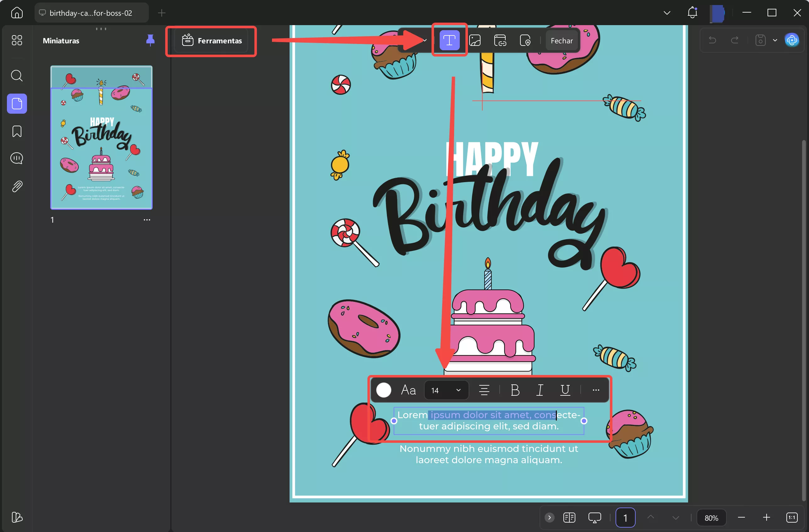Click the image insert tool icon

tap(475, 41)
